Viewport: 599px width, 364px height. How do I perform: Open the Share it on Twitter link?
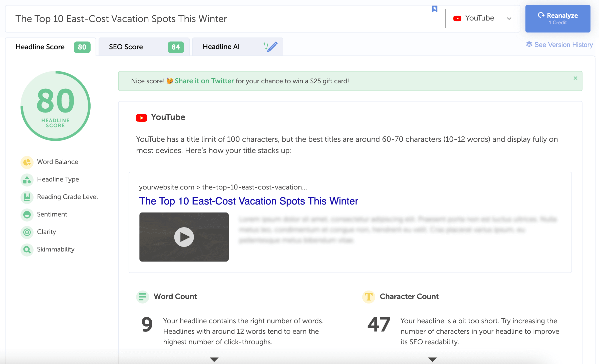pyautogui.click(x=204, y=81)
